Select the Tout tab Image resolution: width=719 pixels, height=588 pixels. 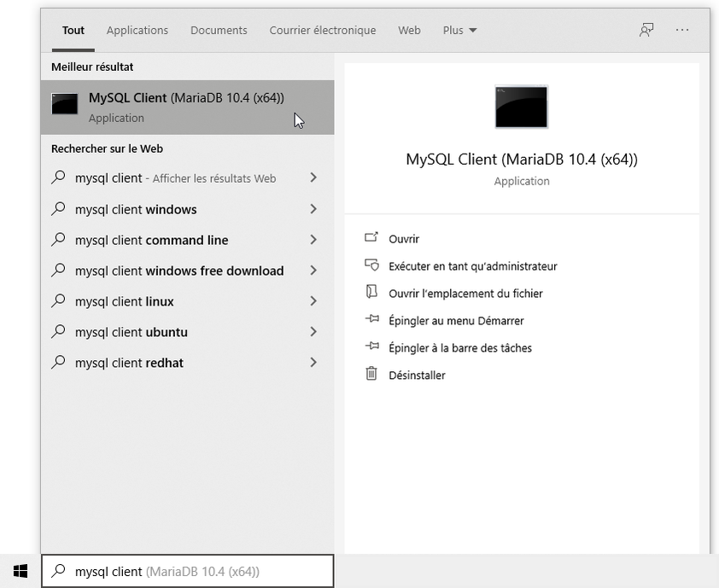pos(73,30)
